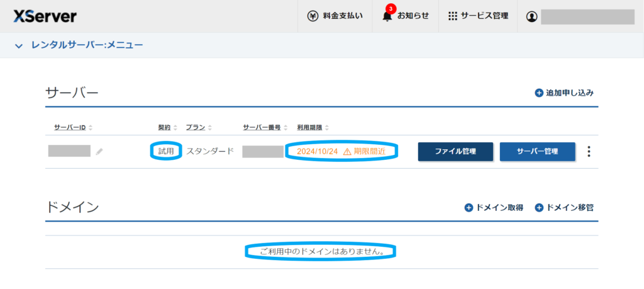Click the スタンダード plan text
Screen dimensions: 644x289
pyautogui.click(x=210, y=151)
